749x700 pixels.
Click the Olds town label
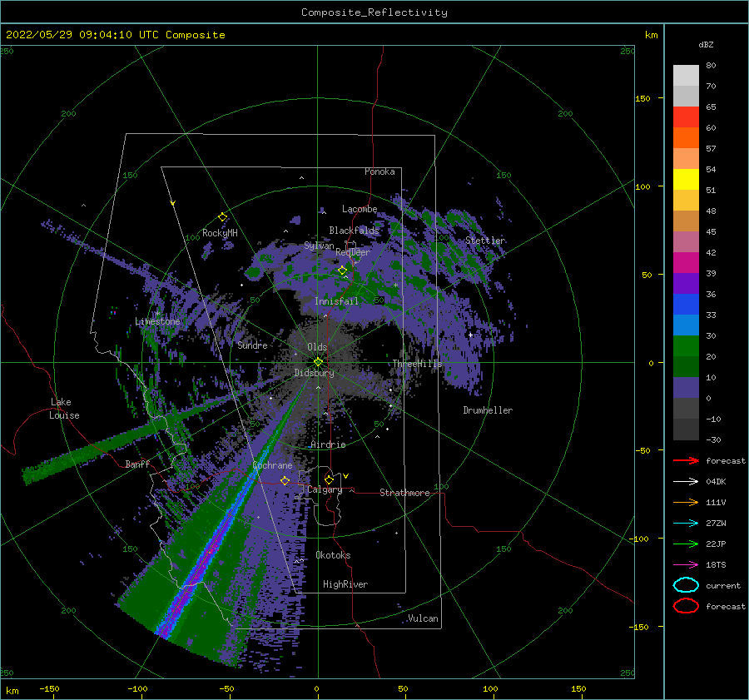click(317, 347)
